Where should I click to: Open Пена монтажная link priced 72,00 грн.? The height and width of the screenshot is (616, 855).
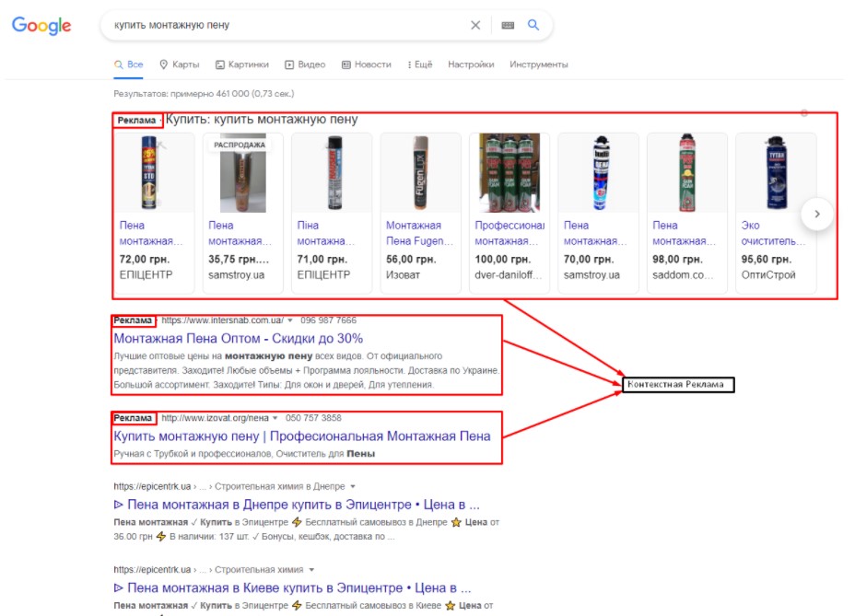[x=151, y=233]
